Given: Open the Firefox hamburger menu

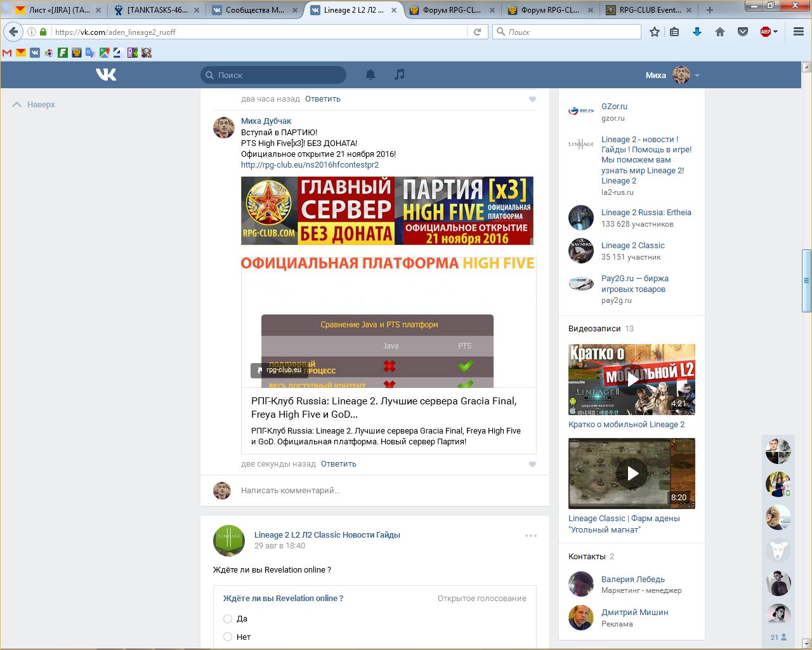Looking at the screenshot, I should 799,32.
